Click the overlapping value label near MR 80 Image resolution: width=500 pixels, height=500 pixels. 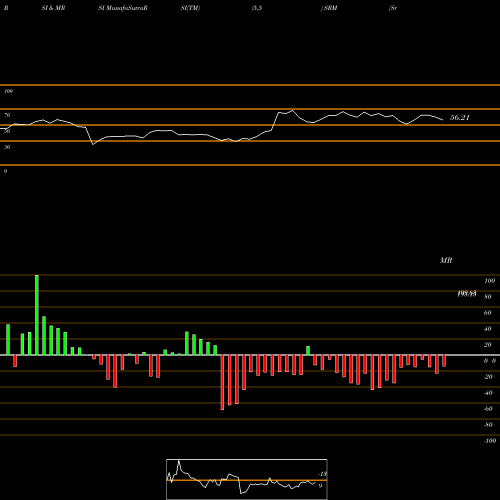(467, 294)
